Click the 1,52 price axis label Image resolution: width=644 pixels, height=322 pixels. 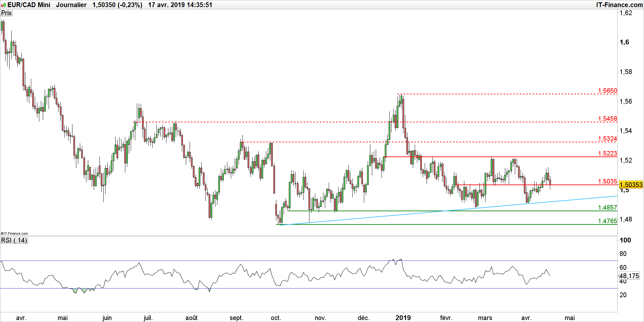pyautogui.click(x=626, y=160)
